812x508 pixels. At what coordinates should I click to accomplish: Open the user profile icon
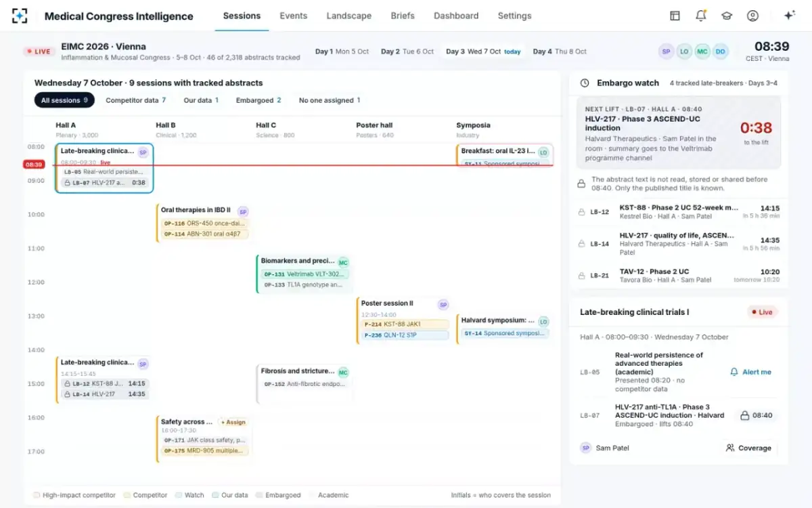(x=752, y=16)
